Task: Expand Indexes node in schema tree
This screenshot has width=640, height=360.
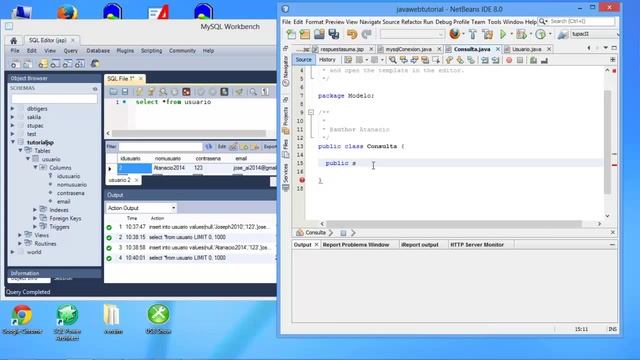Action: 36,209
